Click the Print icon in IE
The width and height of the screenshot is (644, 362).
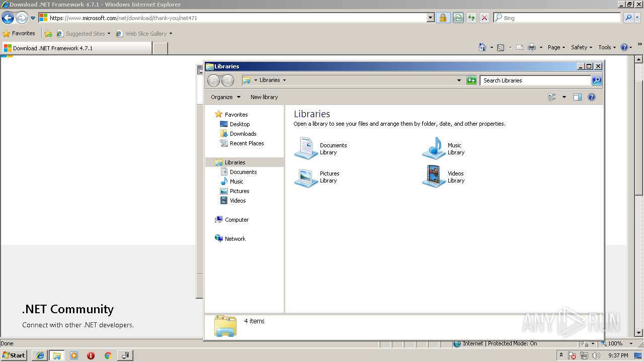[x=532, y=47]
